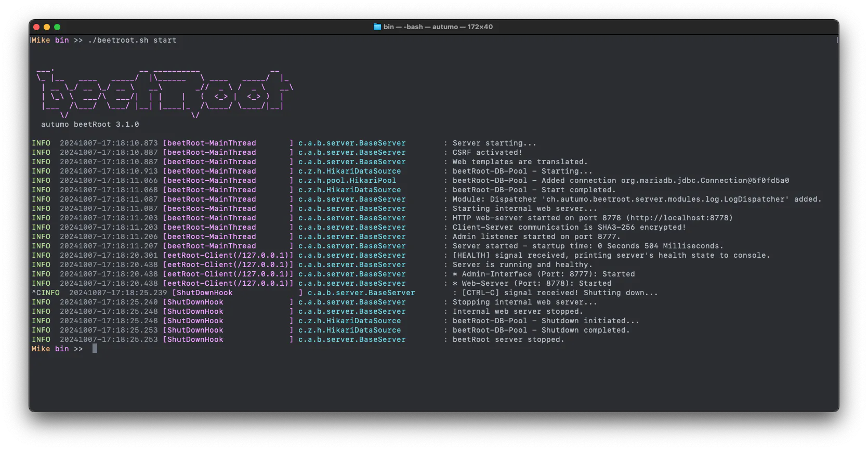Click the timestamp '20241007-17:18:10.873'
The width and height of the screenshot is (868, 450).
109,143
